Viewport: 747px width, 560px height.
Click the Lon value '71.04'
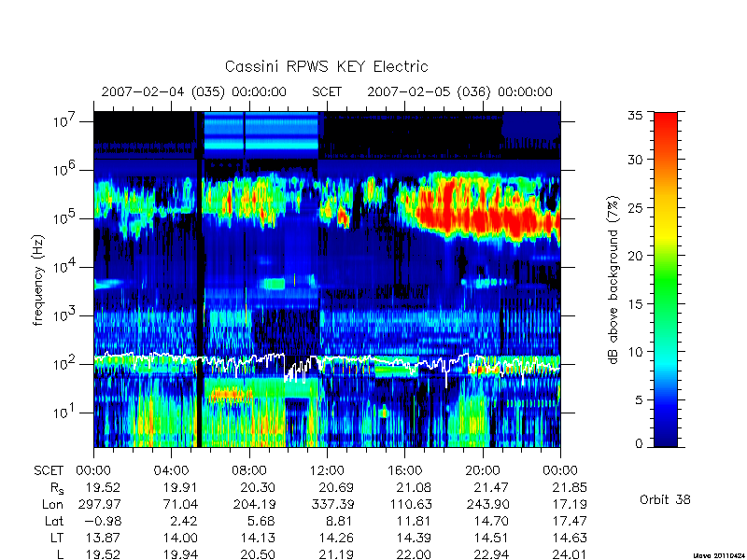click(x=179, y=504)
